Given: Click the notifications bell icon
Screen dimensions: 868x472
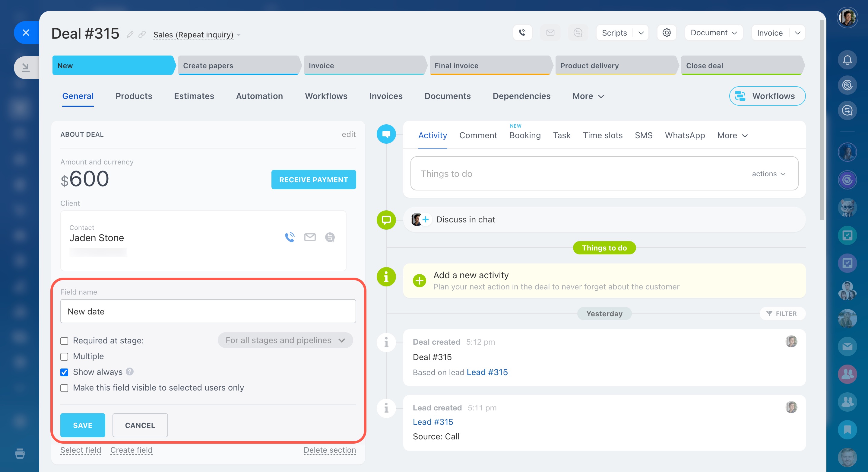Looking at the screenshot, I should pos(847,60).
